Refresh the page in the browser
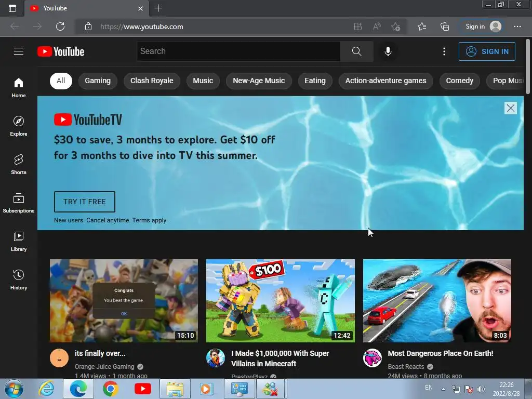This screenshot has width=532, height=399. coord(60,26)
